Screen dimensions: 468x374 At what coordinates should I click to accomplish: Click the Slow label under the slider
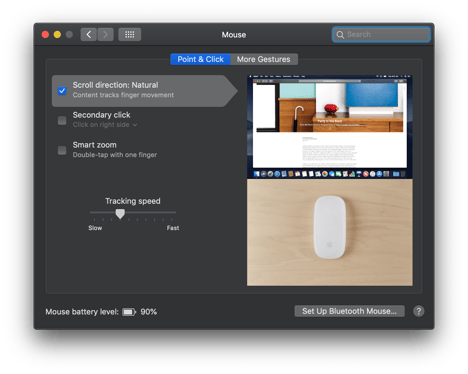(x=95, y=228)
